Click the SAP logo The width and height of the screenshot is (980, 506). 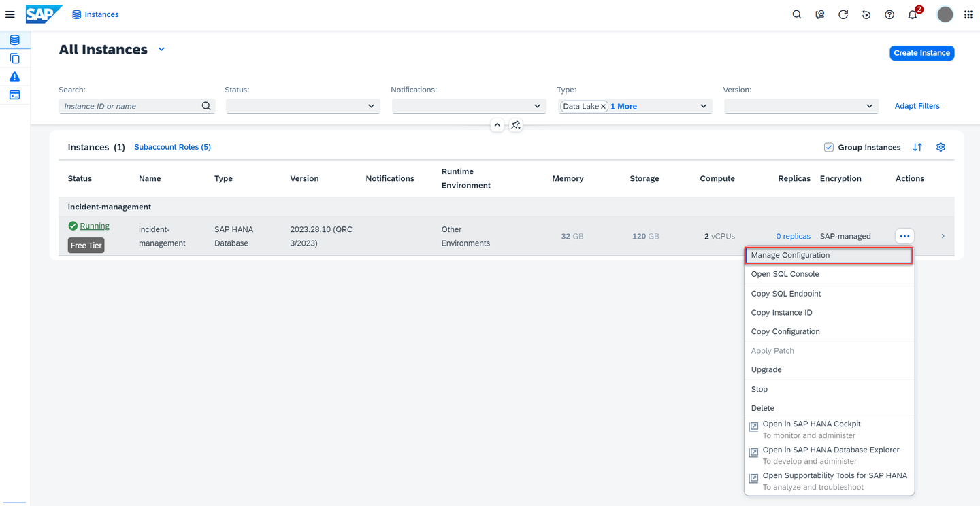(44, 14)
